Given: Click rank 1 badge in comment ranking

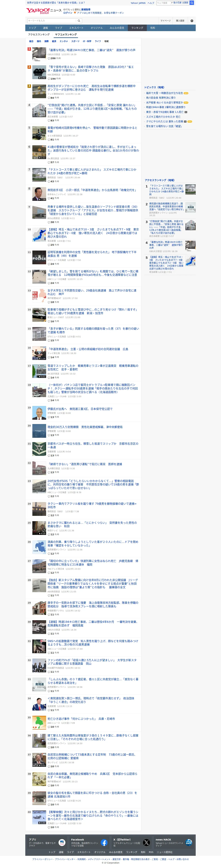Looking at the screenshot, I should pyautogui.click(x=29, y=49).
